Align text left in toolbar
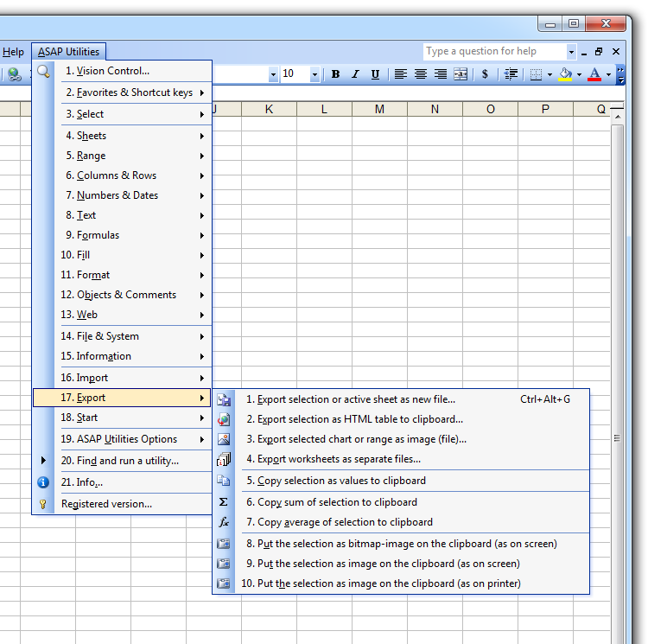Viewport: 648px width, 644px height. pyautogui.click(x=400, y=74)
